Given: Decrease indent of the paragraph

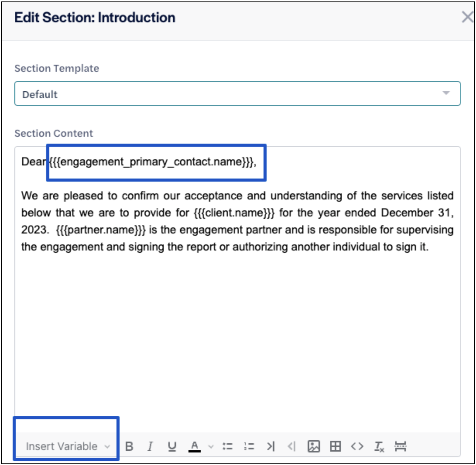Looking at the screenshot, I should [292, 446].
